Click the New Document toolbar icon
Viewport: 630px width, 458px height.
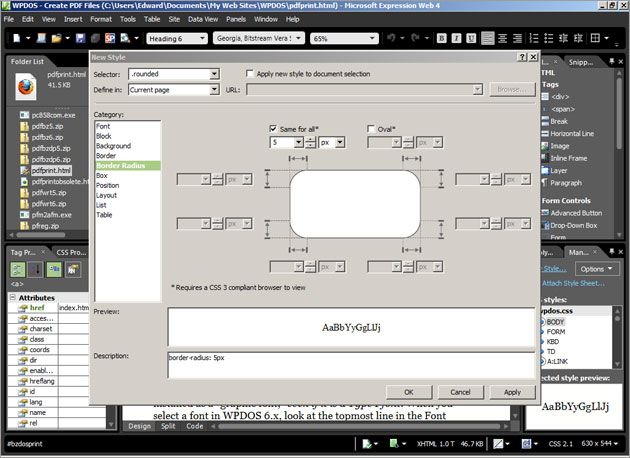16,38
